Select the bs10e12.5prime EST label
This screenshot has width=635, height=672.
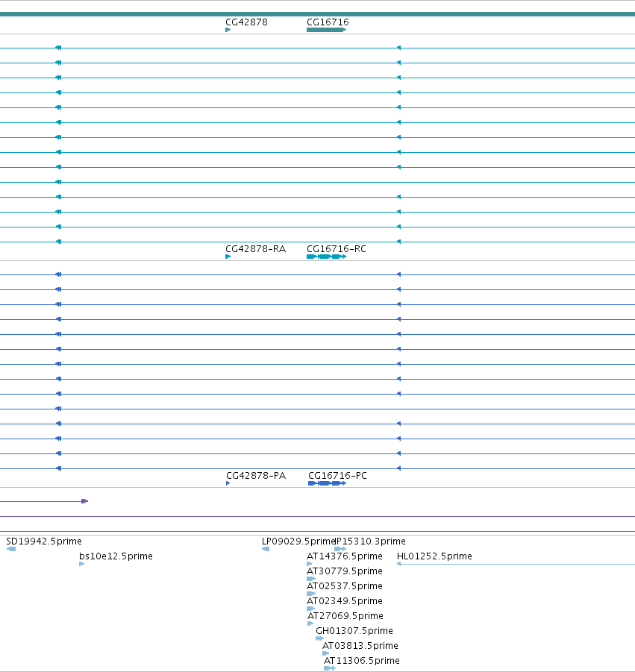[116, 556]
